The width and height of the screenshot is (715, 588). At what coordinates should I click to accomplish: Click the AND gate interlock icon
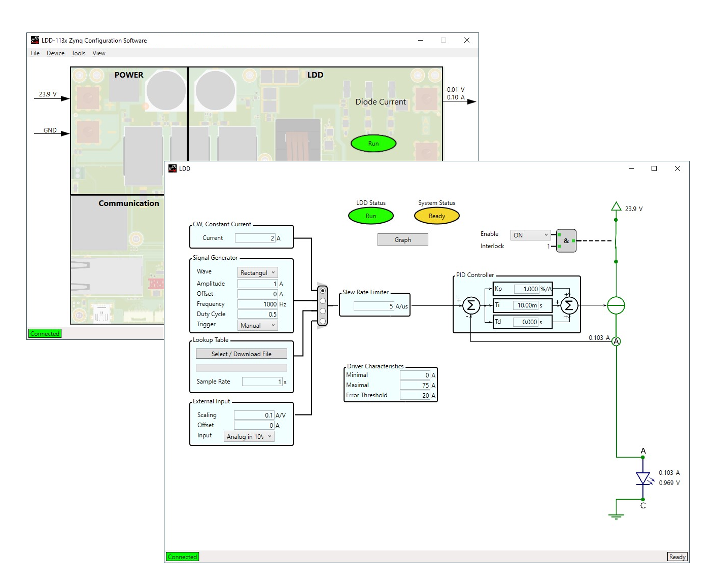pyautogui.click(x=566, y=240)
